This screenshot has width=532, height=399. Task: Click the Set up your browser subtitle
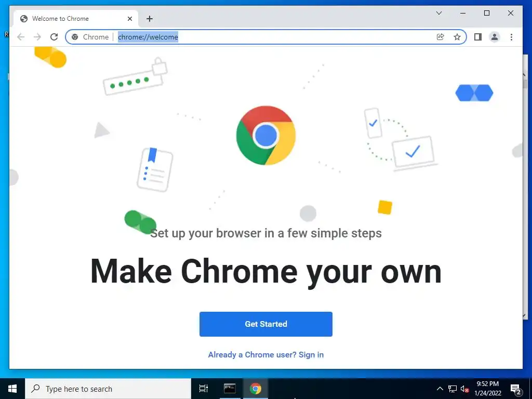pos(266,233)
